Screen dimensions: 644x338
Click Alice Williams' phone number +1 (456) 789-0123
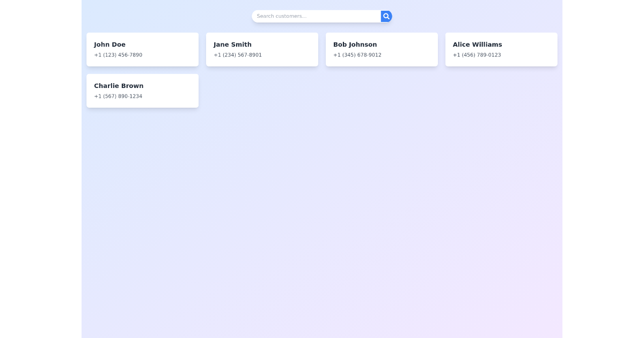[477, 55]
